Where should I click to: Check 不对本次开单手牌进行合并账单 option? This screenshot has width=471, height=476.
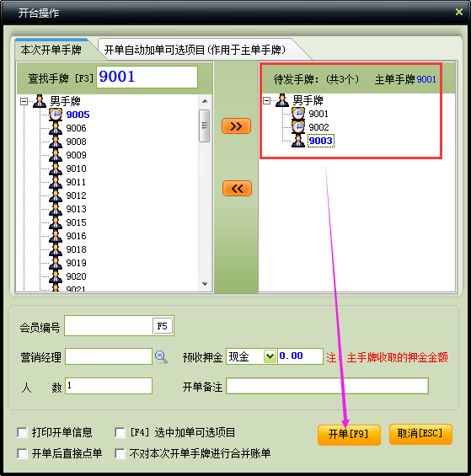click(120, 453)
